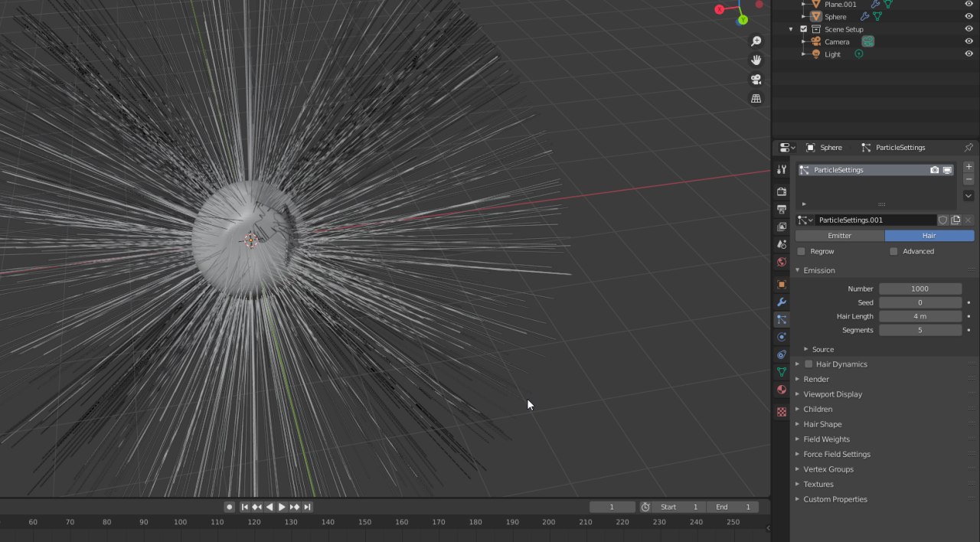980x542 pixels.
Task: Click the zoom magnifier icon in viewport
Action: tap(756, 41)
